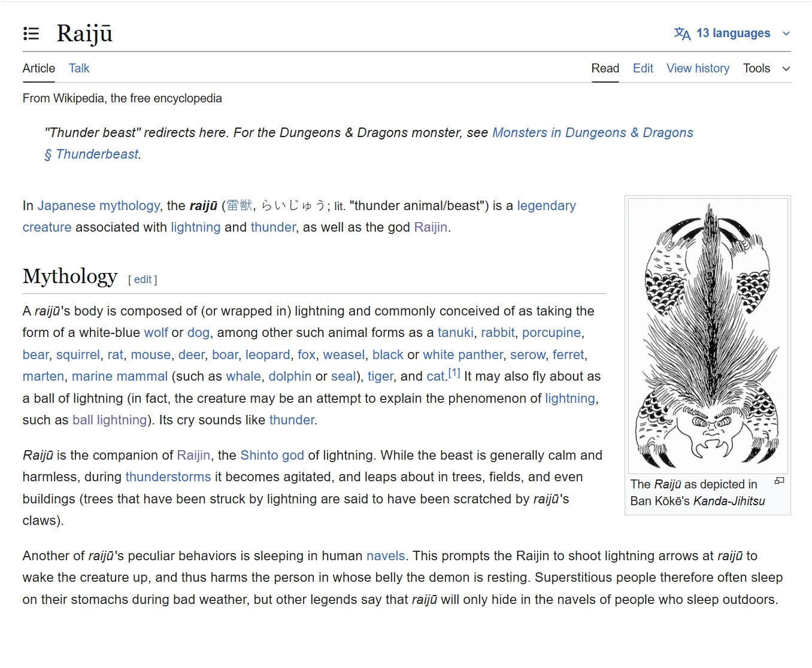Follow the seal link

(x=343, y=376)
